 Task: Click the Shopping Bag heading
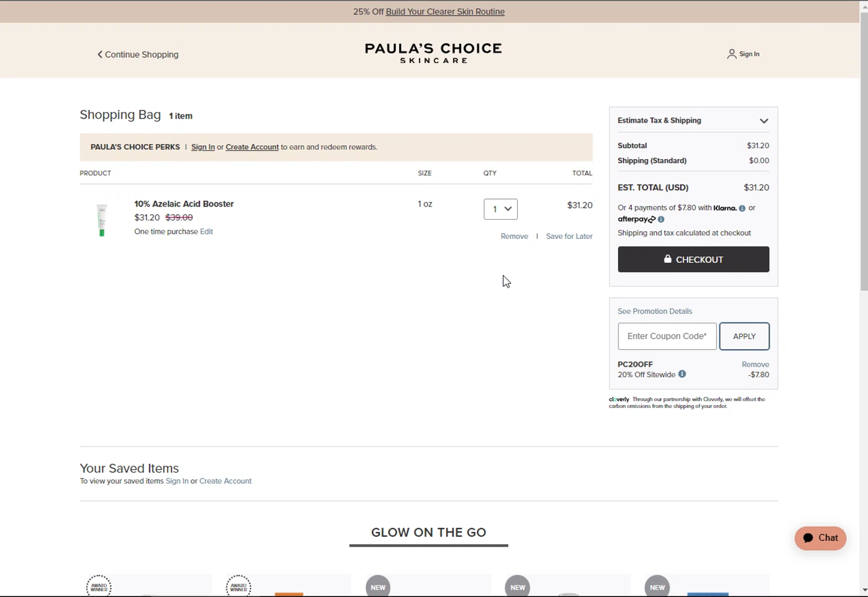click(120, 115)
